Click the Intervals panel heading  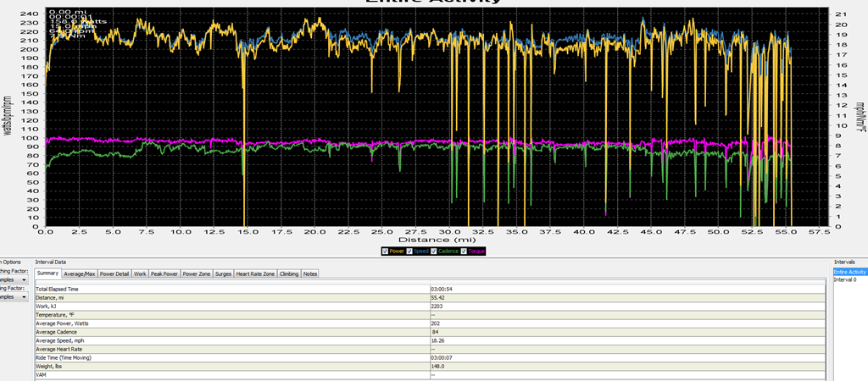coord(843,262)
